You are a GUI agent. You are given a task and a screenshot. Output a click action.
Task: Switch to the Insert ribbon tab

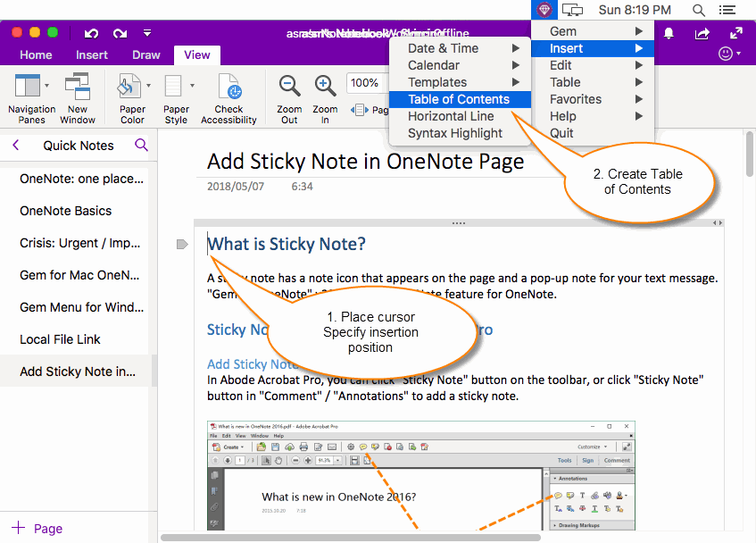92,55
